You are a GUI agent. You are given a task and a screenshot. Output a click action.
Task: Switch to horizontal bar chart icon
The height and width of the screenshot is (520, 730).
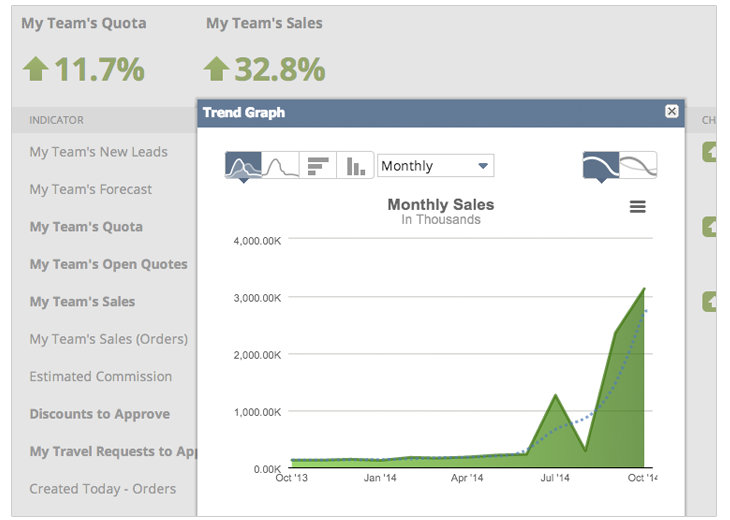pos(318,166)
